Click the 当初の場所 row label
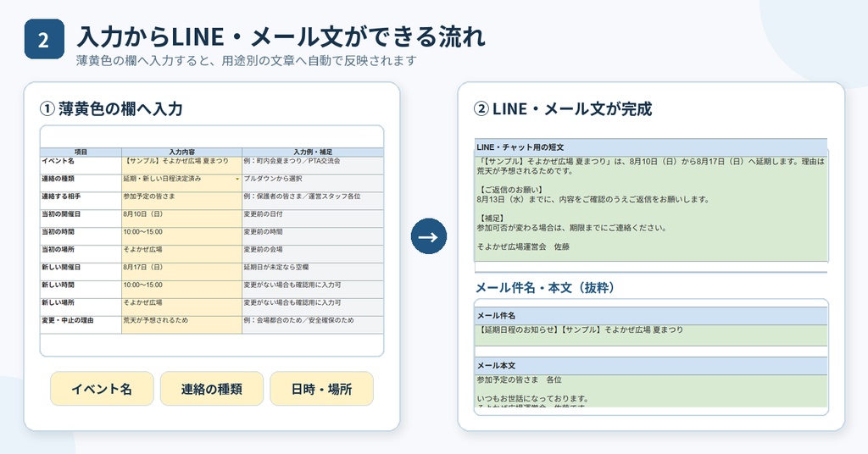The image size is (868, 454). (x=81, y=254)
